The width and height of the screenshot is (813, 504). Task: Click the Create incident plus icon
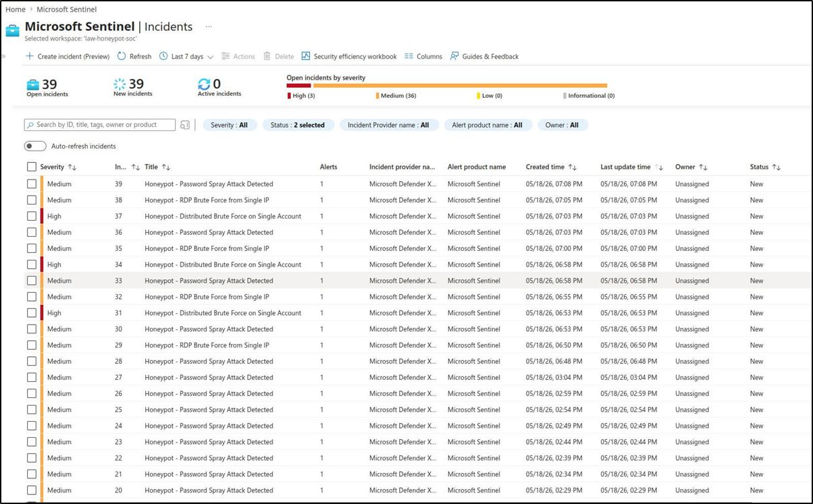pyautogui.click(x=30, y=57)
